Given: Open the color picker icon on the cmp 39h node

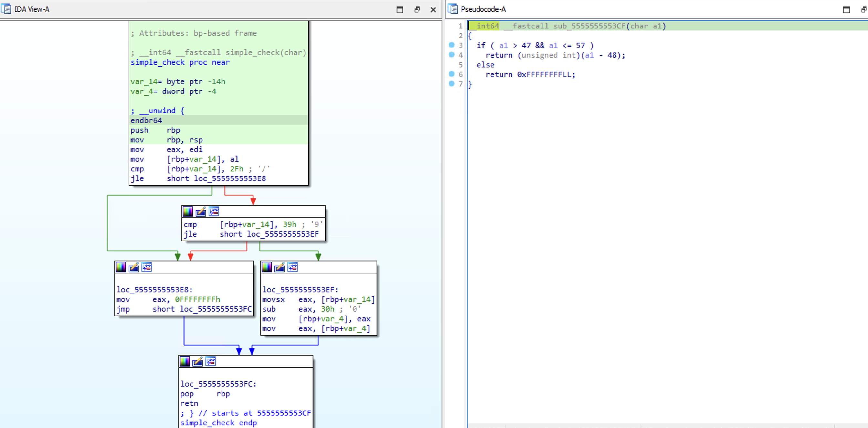Looking at the screenshot, I should (x=188, y=211).
